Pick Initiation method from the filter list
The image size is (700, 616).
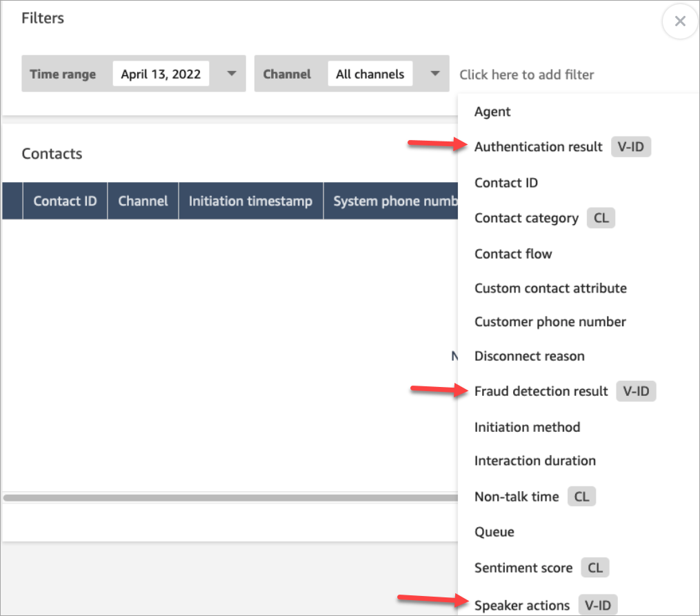tap(527, 426)
